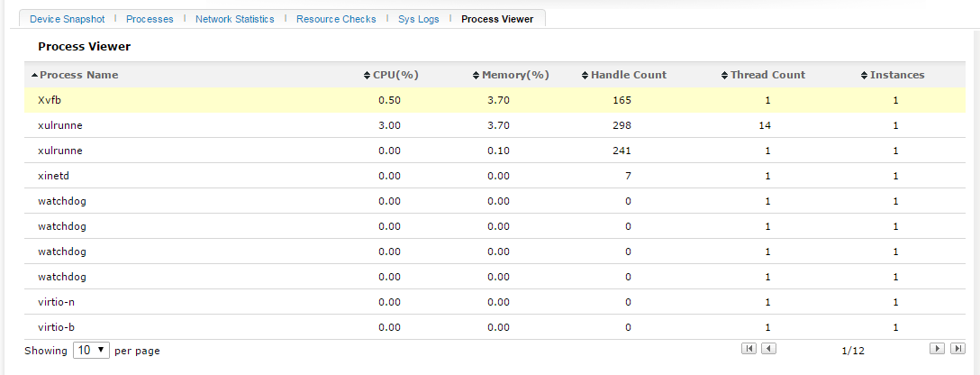Open the Processes tab
This screenshot has width=980, height=375.
[150, 19]
